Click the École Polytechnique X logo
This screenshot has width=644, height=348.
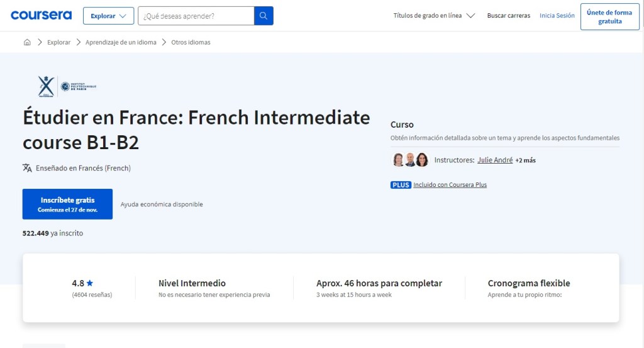46,86
